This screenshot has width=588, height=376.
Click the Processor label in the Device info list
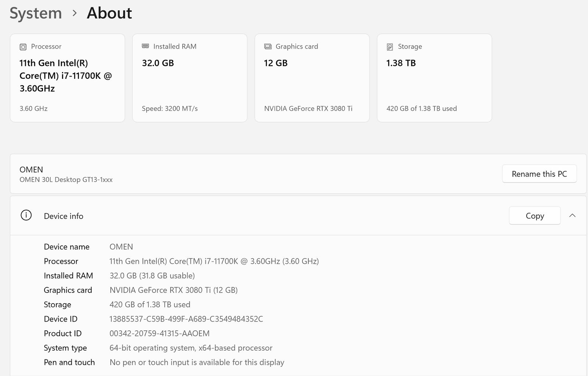coord(61,261)
